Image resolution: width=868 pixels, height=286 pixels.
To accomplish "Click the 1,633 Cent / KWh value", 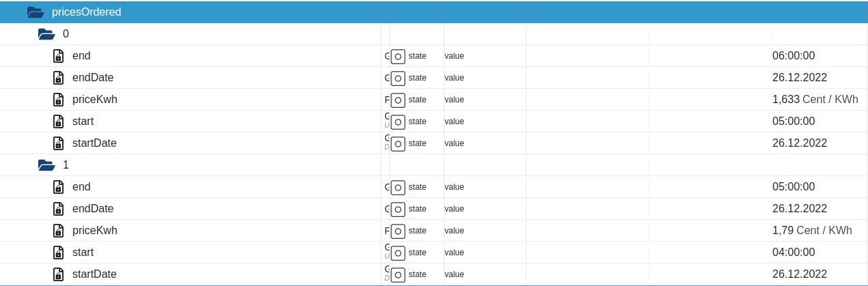I will 815,99.
